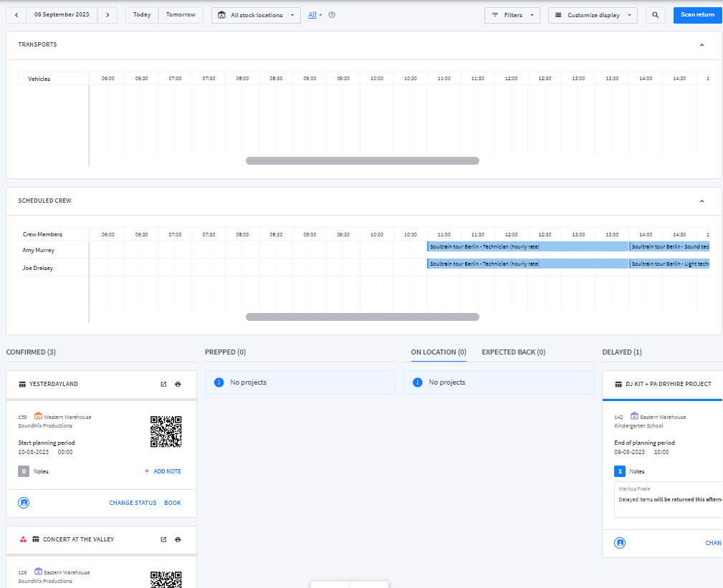Go to next day arrow
Screen dimensions: 723x588
[x=107, y=15]
